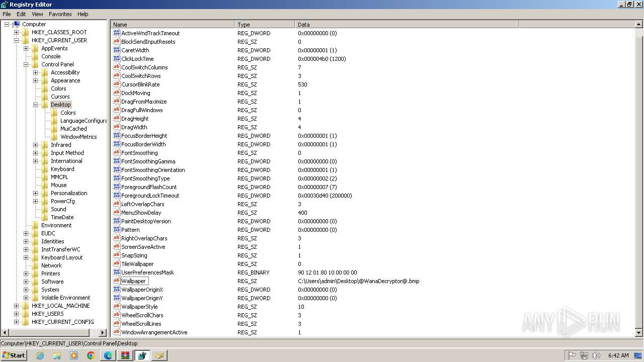
Task: Click the @WanaDecryptor@.bmp wallpaper path data
Action: [x=358, y=281]
